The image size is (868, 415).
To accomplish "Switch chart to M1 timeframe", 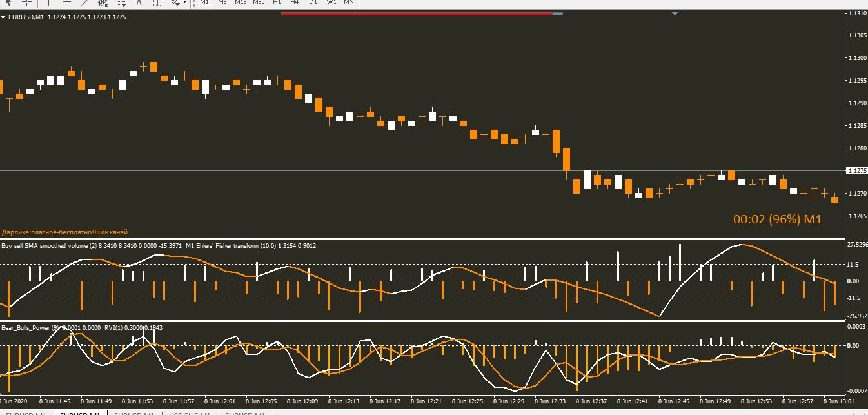I will 204,2.
